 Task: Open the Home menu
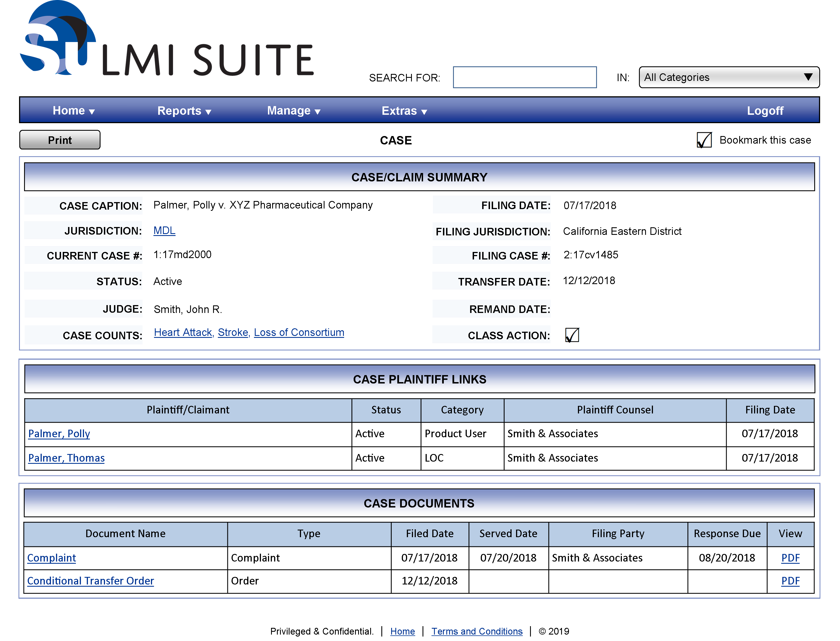coord(74,111)
